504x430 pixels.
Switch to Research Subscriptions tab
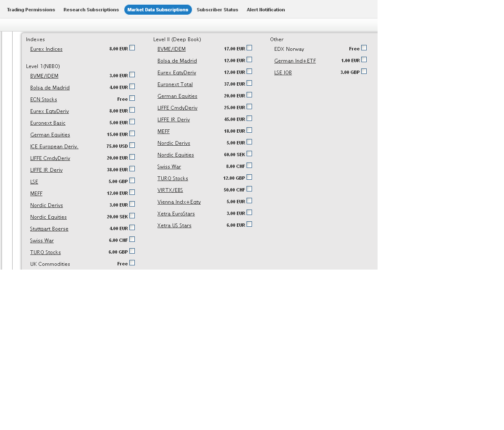(x=91, y=10)
